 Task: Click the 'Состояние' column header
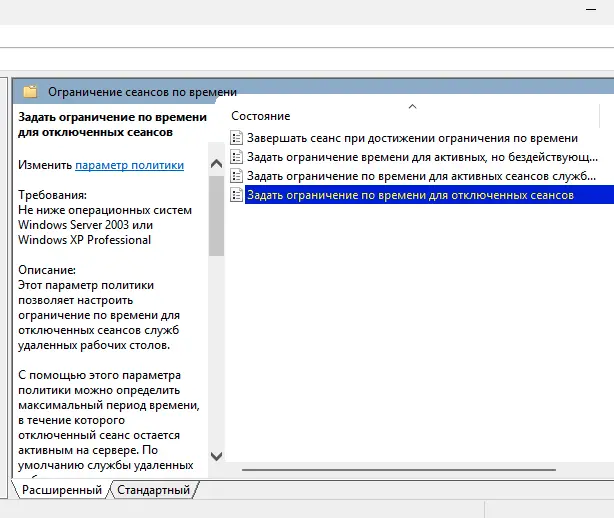(261, 116)
